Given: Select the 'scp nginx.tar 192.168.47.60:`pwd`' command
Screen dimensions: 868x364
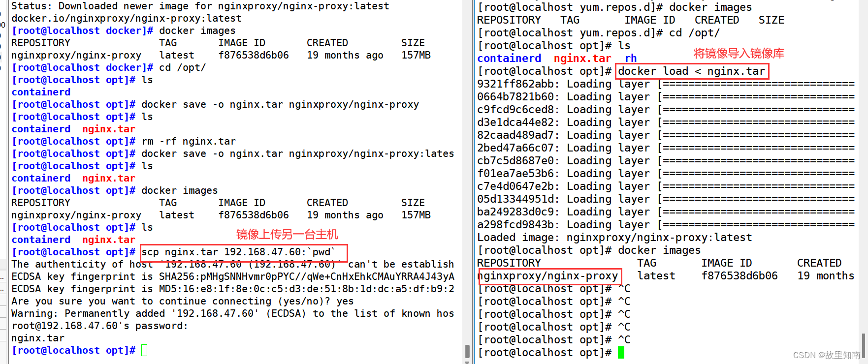Looking at the screenshot, I should (239, 252).
